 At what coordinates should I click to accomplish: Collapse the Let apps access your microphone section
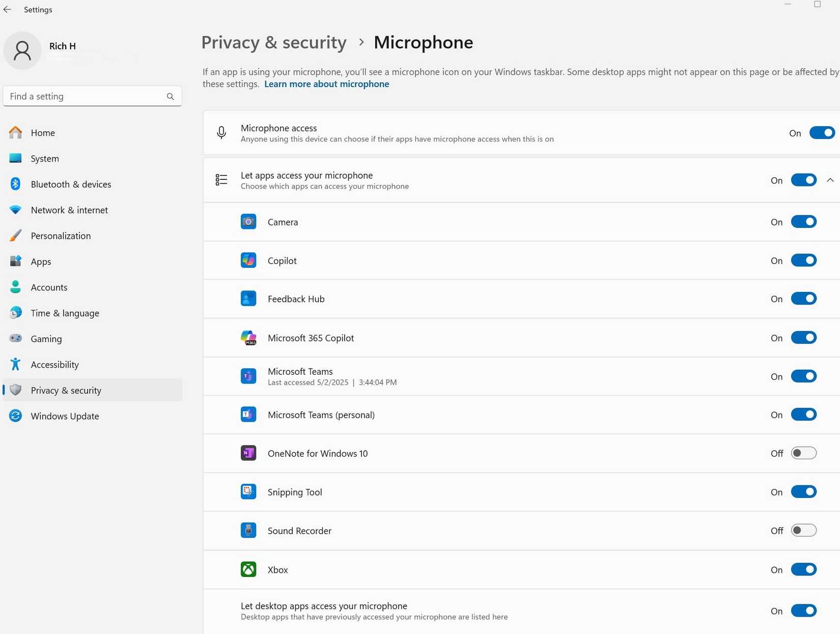tap(830, 180)
